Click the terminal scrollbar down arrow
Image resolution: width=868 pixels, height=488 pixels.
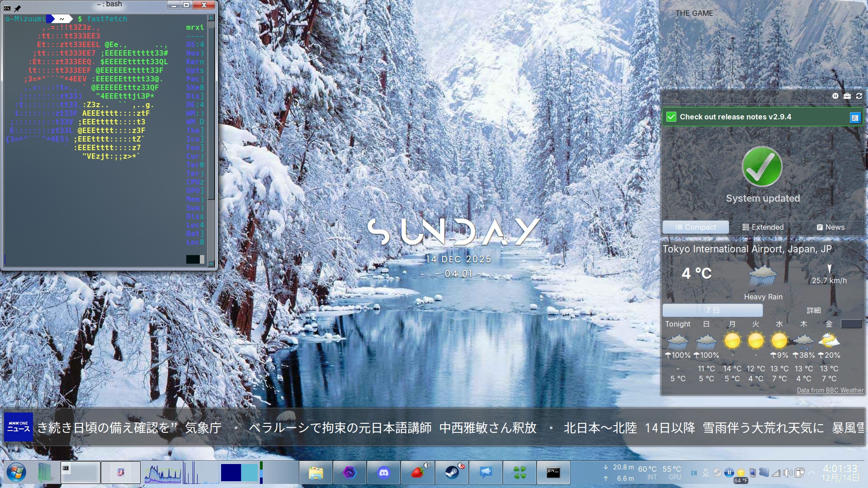click(x=211, y=264)
